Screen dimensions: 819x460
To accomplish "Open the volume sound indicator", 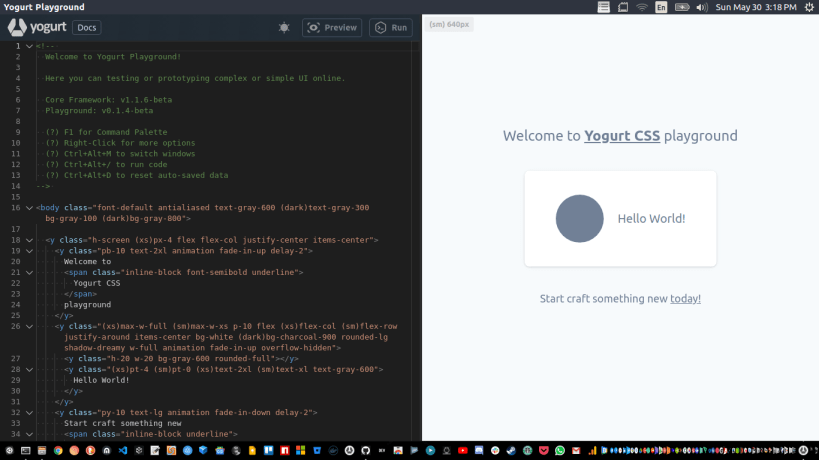I will [x=702, y=7].
